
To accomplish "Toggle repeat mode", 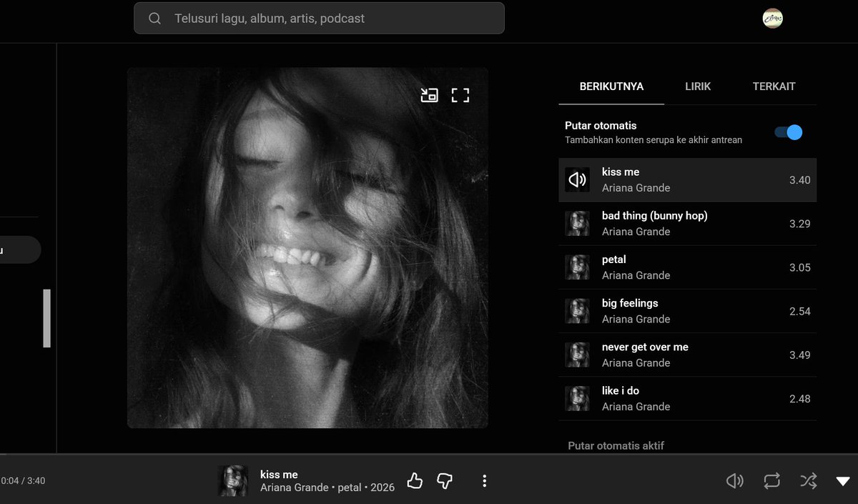I will pos(771,481).
